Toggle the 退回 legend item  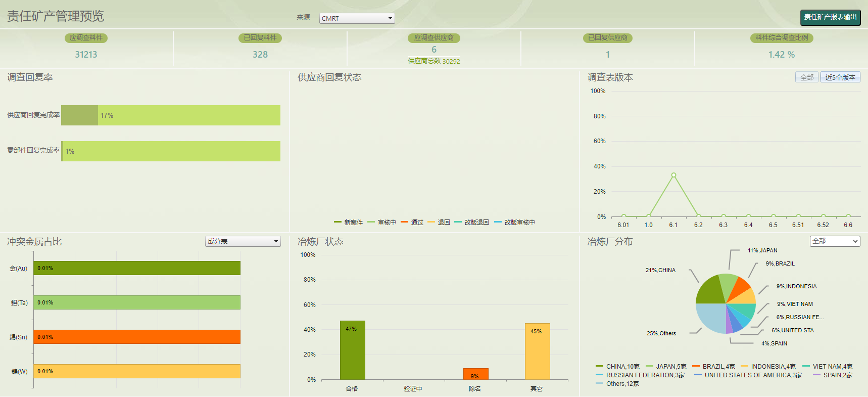point(439,222)
